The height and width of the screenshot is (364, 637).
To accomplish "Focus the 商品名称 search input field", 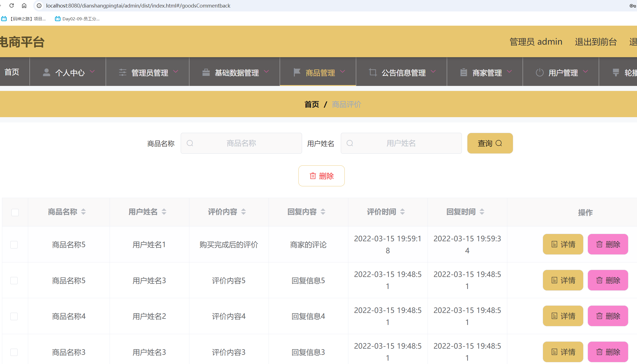I will pyautogui.click(x=241, y=143).
